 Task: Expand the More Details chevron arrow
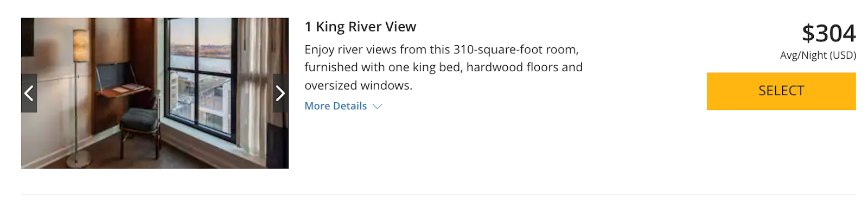377,107
